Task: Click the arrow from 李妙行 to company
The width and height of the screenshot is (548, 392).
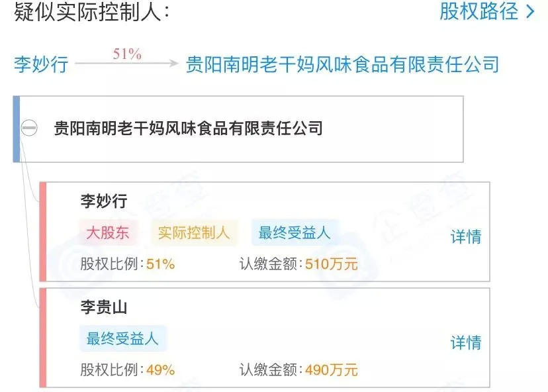Action: point(126,64)
